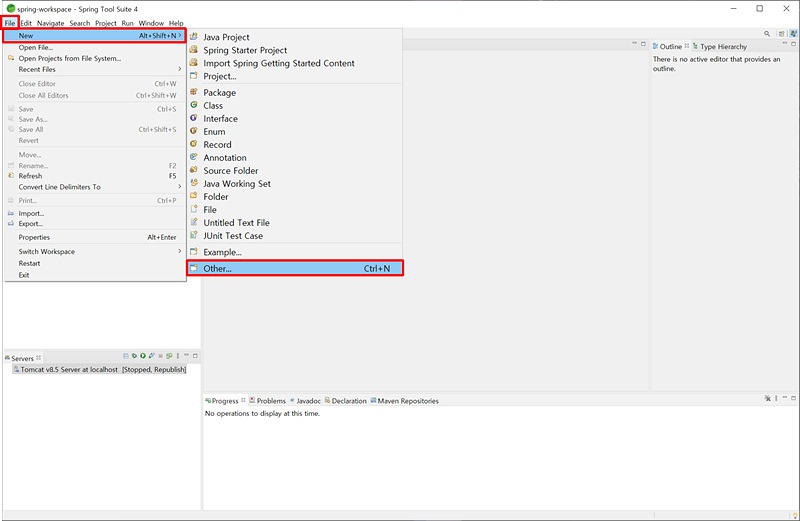
Task: Select New in the File menu
Action: click(95, 35)
